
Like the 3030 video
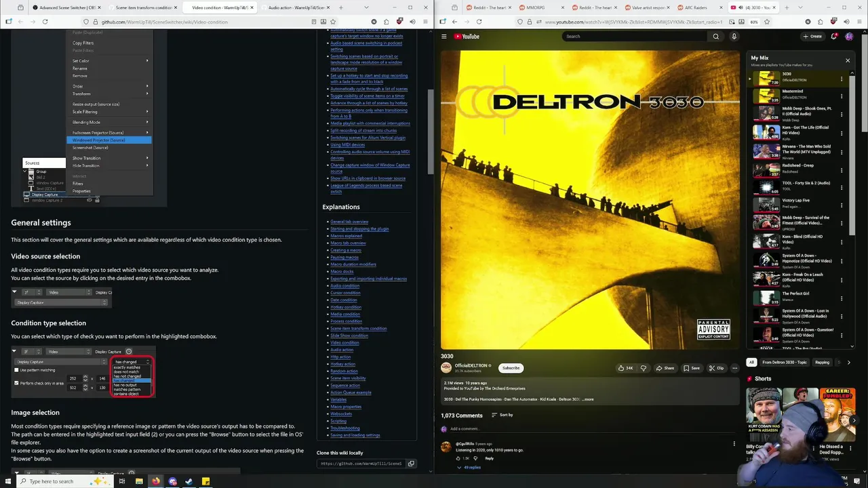[625, 368]
